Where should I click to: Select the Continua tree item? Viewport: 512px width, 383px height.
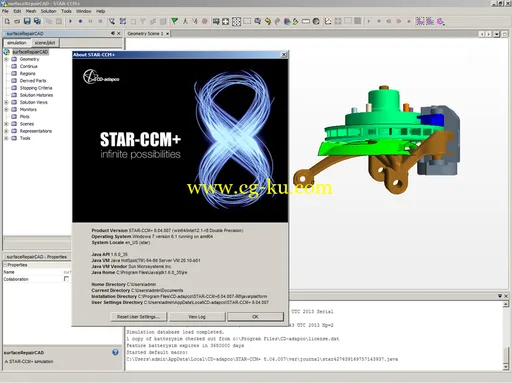coord(28,66)
